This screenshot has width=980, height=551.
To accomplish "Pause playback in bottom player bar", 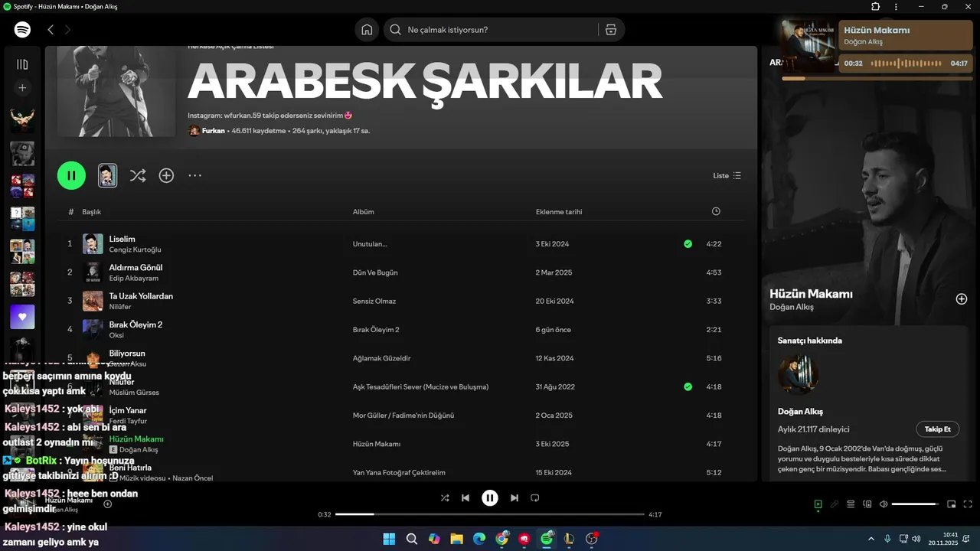I will [490, 498].
